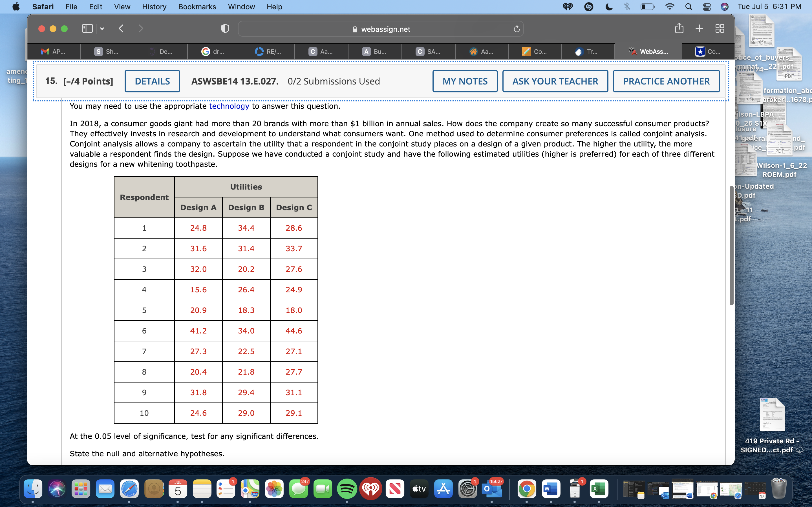Click ASK YOUR TEACHER button
The image size is (812, 507).
tap(555, 81)
